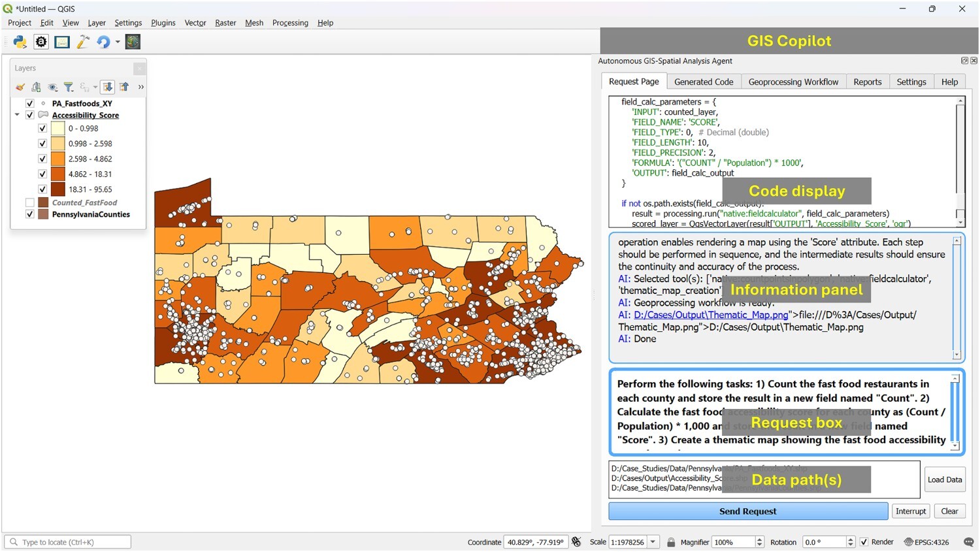Toggle extents display icon beside coordinate
This screenshot has width=980, height=552.
click(576, 542)
